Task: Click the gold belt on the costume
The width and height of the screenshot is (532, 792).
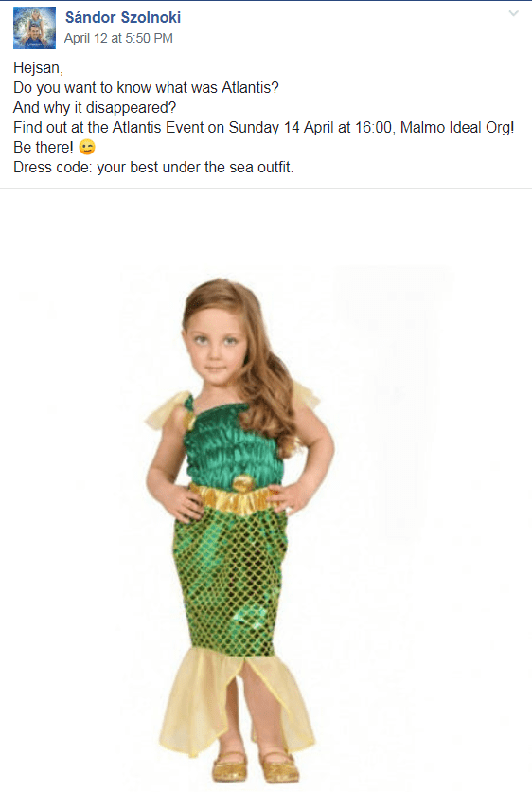Action: 233,498
